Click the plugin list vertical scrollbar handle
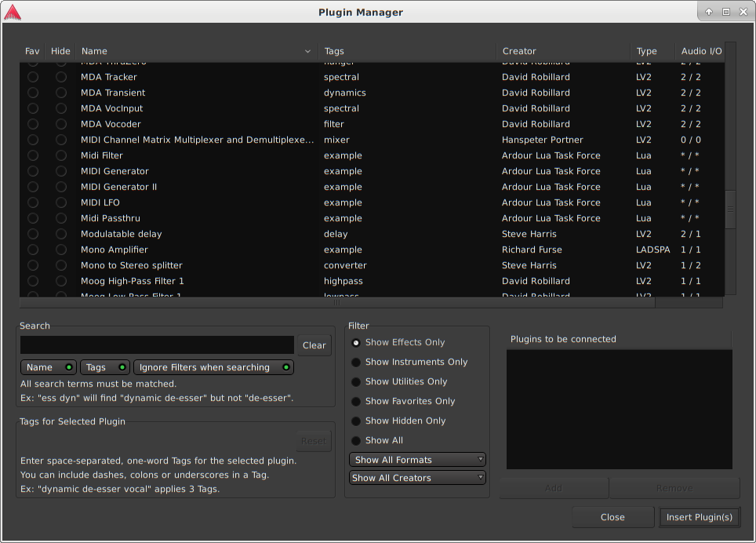Viewport: 756px width, 543px height. click(731, 210)
